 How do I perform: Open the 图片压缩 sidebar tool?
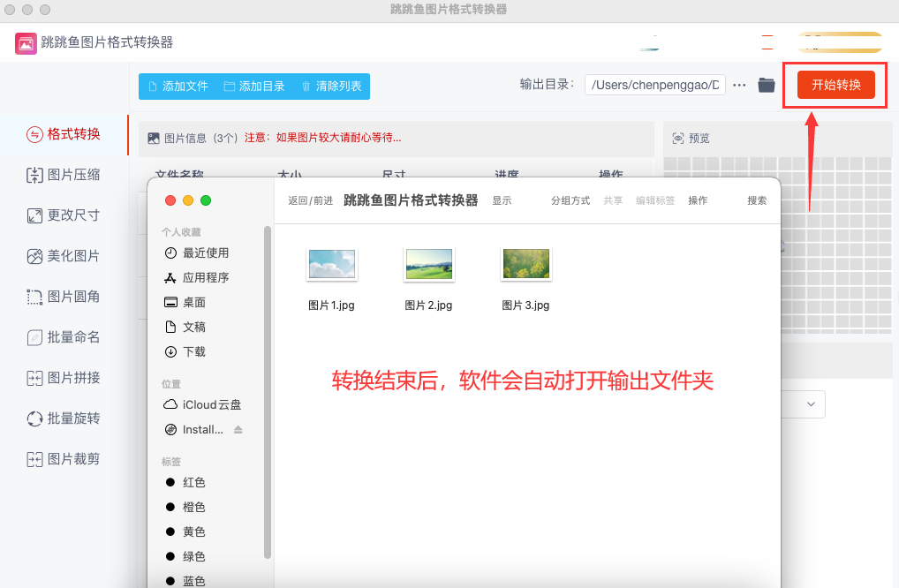point(64,175)
